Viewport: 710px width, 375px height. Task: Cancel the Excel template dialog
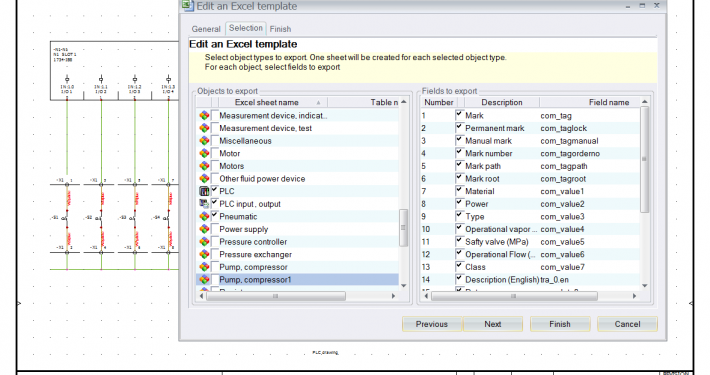(x=627, y=324)
